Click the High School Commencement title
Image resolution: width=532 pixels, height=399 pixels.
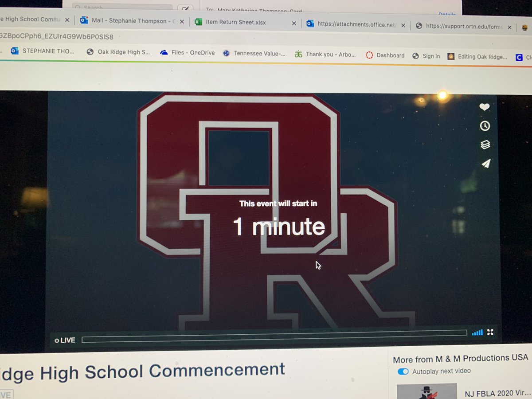click(142, 372)
